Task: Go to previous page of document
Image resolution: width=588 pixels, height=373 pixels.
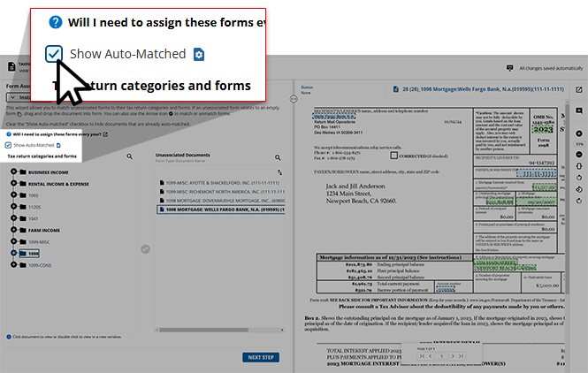Action: [x=431, y=356]
